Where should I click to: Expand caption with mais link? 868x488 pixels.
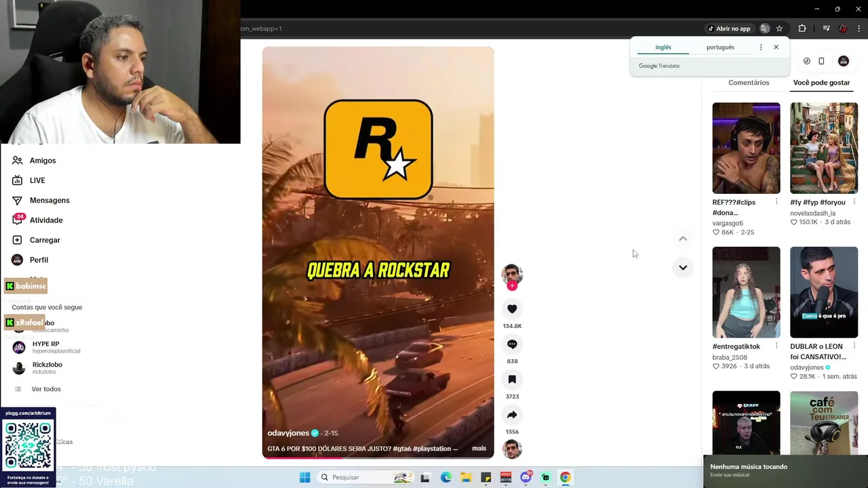point(479,449)
